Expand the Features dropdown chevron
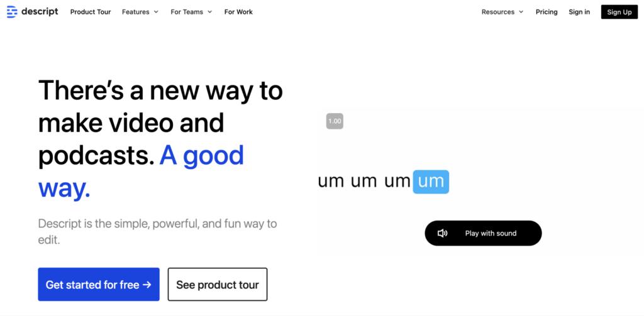The width and height of the screenshot is (644, 316). coord(156,12)
